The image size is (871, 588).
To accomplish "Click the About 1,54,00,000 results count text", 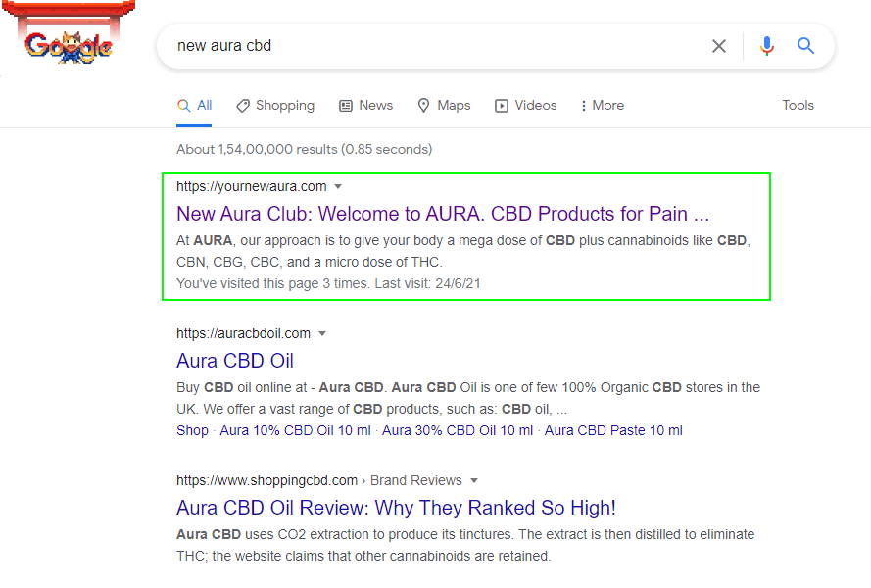I will coord(305,150).
